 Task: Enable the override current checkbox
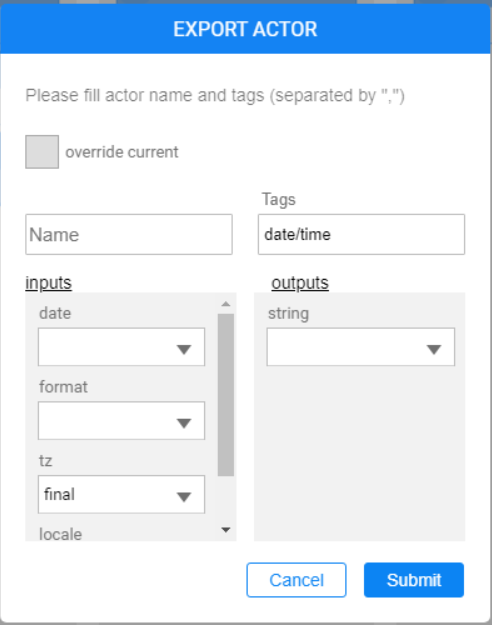pyautogui.click(x=42, y=152)
